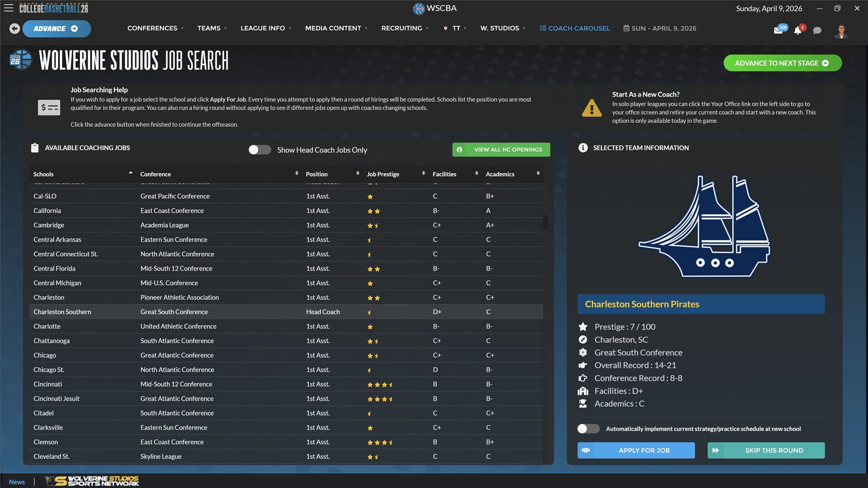Image resolution: width=868 pixels, height=488 pixels.
Task: Open the mail inbox with 208 messages
Action: pos(779,29)
